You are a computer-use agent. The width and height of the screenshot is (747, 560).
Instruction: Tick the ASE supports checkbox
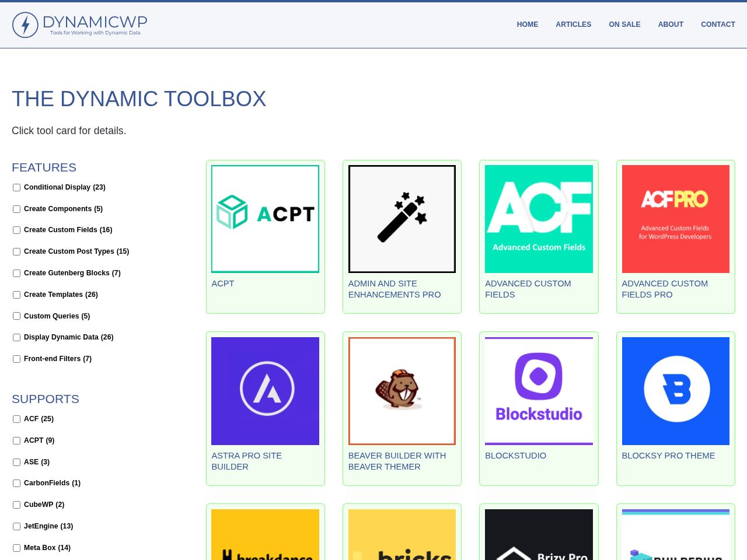[x=16, y=462]
